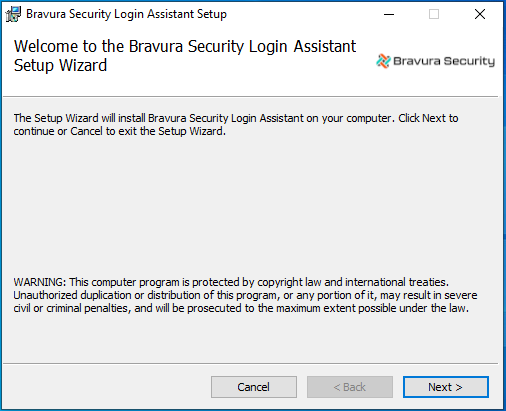Close the setup wizard with the X

click(x=480, y=14)
